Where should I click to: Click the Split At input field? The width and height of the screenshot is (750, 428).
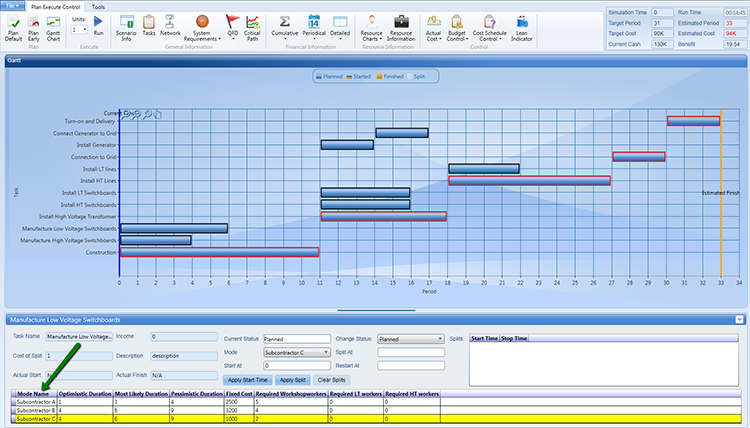[x=411, y=352]
